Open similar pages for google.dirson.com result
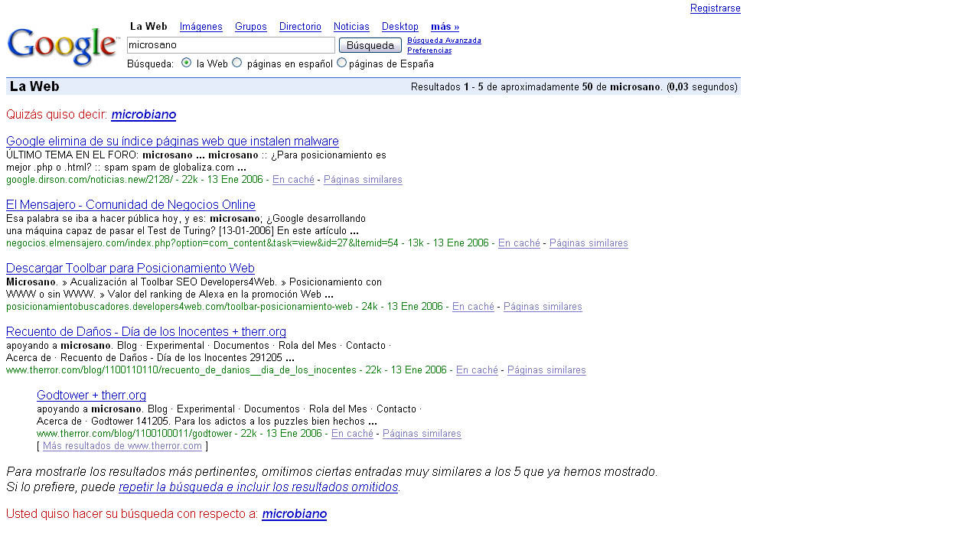 (363, 180)
